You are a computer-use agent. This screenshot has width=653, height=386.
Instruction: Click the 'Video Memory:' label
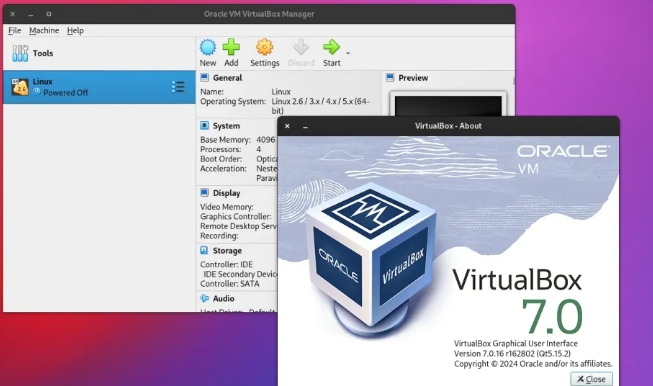coord(227,207)
